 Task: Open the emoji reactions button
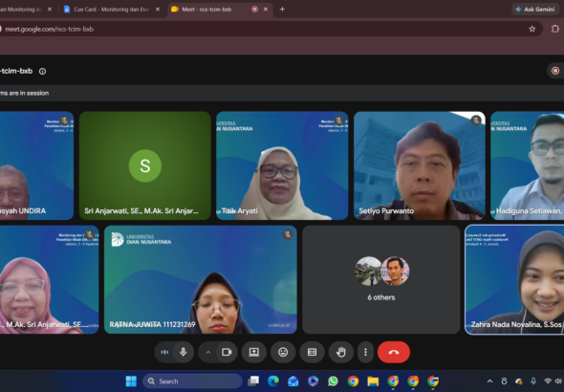click(x=283, y=352)
